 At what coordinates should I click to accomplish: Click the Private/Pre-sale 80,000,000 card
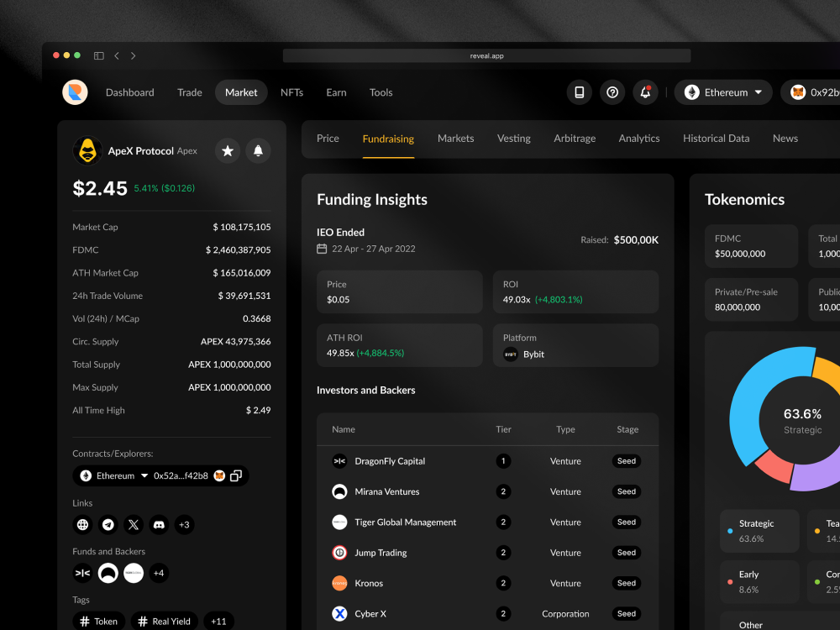[751, 300]
